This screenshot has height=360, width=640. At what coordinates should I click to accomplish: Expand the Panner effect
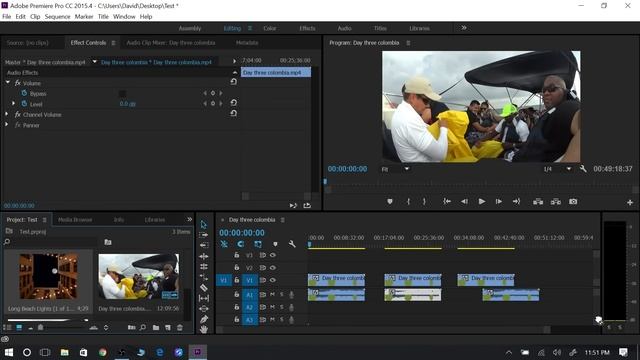click(7, 125)
